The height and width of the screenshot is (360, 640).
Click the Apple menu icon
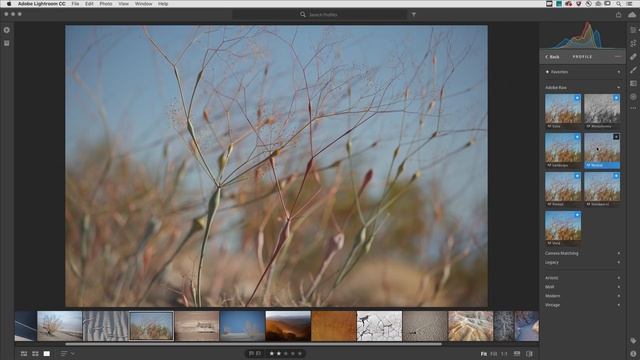tap(9, 4)
